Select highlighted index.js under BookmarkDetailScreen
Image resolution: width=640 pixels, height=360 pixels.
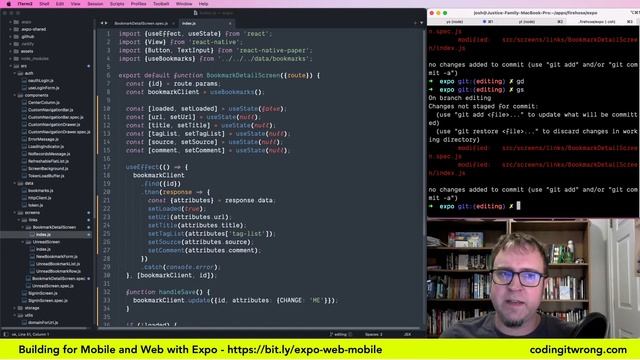(43, 235)
